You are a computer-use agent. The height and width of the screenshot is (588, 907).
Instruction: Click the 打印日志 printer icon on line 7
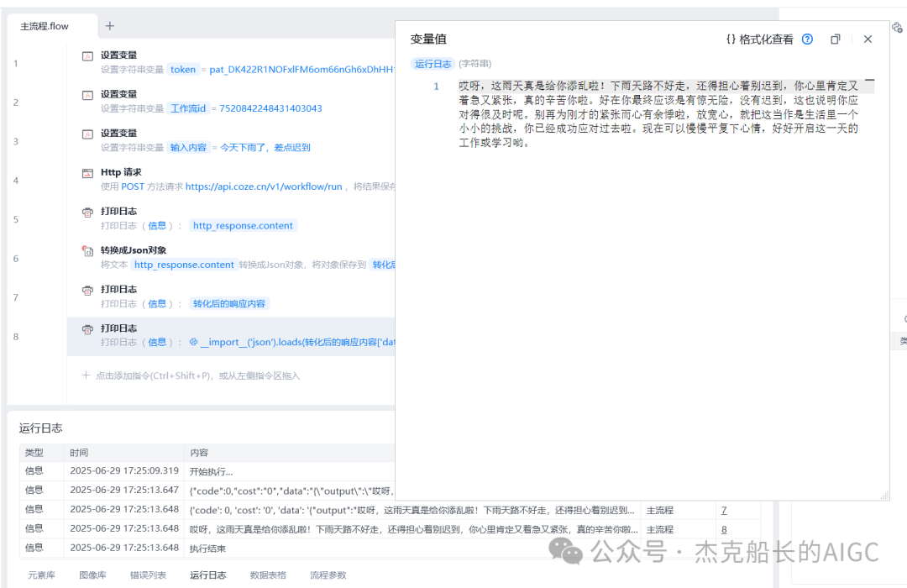tap(87, 291)
